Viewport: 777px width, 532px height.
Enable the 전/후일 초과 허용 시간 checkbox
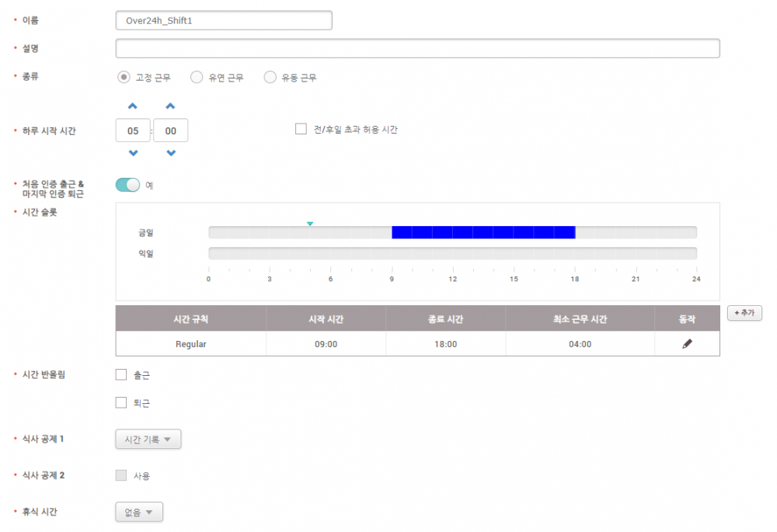pos(301,130)
